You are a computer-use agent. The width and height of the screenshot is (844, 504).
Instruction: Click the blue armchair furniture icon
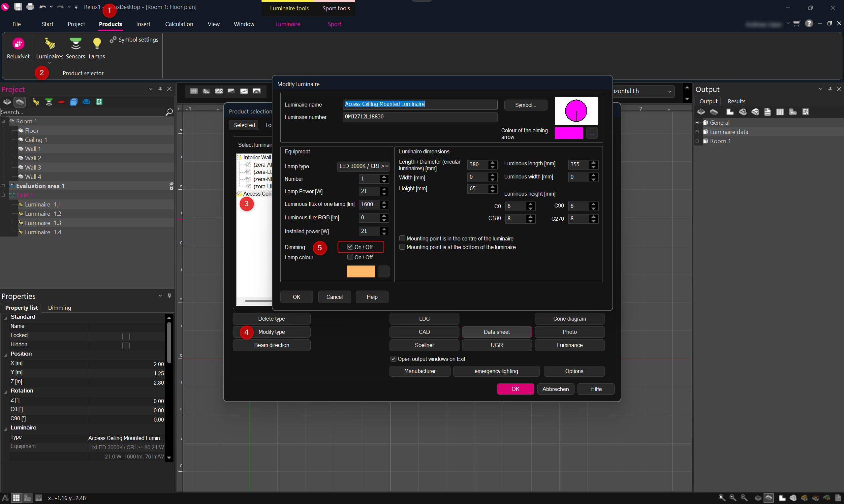point(86,102)
